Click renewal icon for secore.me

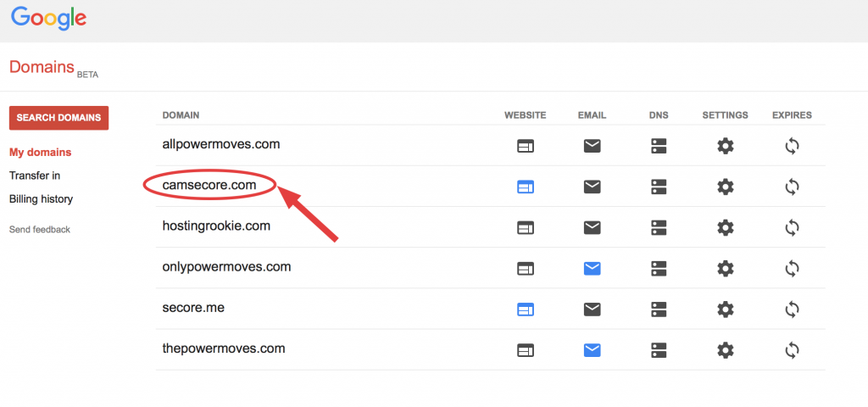793,309
